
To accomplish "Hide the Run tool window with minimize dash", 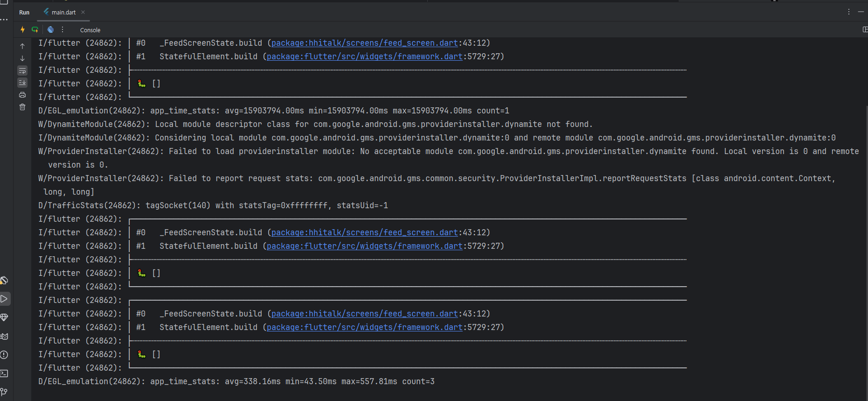I will 861,12.
